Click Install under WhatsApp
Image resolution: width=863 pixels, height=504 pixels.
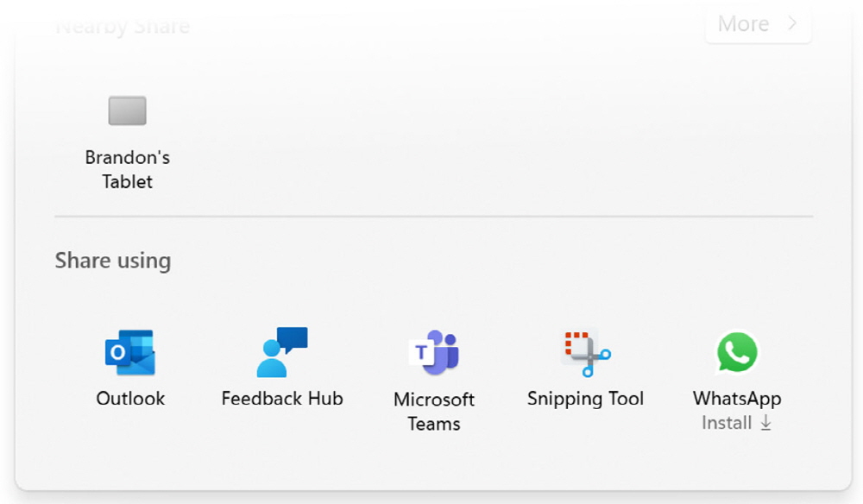[x=727, y=423]
